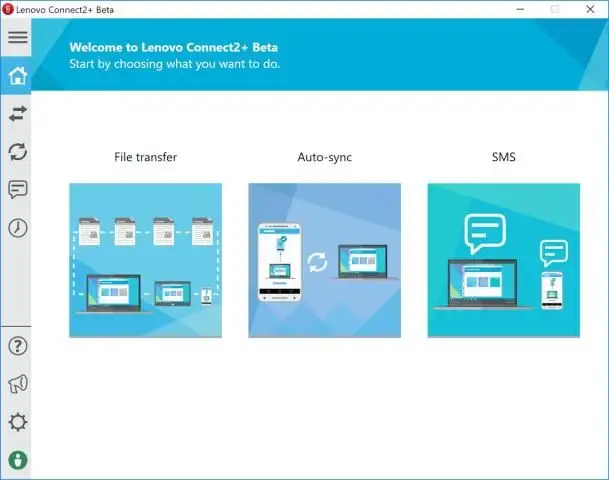Open the auto-sync circular arrows sidebar icon
The width and height of the screenshot is (609, 480).
point(17,151)
